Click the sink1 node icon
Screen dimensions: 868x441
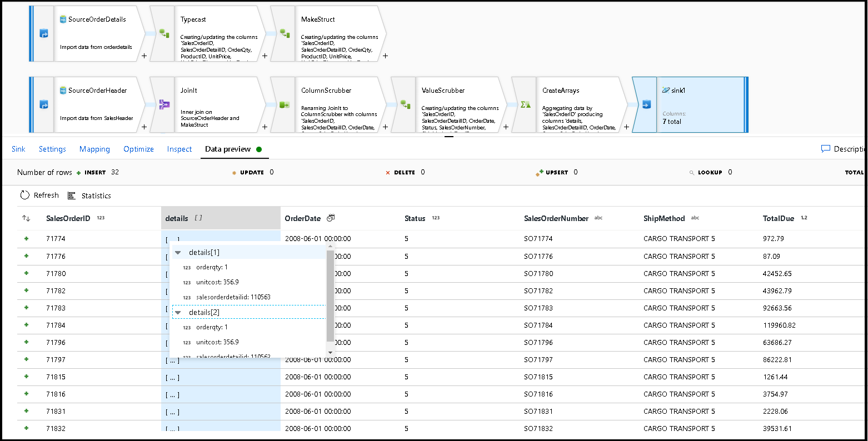coord(646,104)
